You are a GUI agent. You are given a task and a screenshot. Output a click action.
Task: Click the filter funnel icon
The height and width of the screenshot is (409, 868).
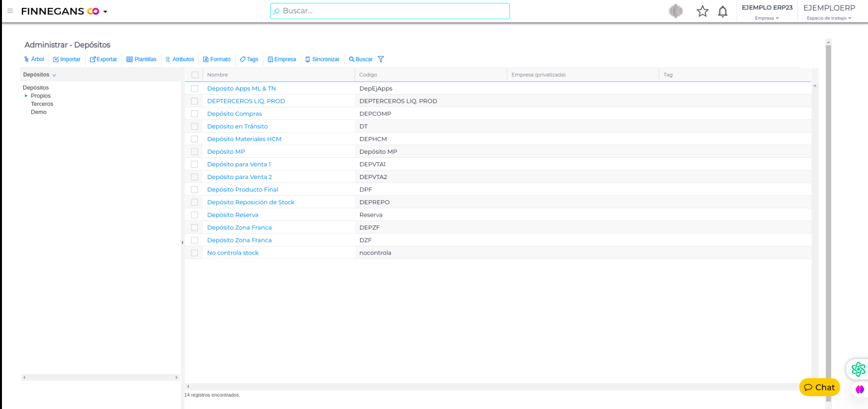pos(381,59)
